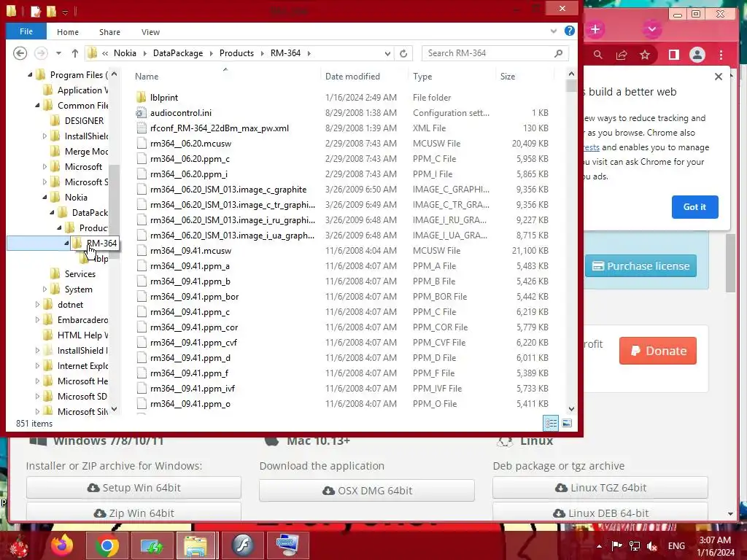
Task: Open the address bar history dropdown
Action: [387, 53]
